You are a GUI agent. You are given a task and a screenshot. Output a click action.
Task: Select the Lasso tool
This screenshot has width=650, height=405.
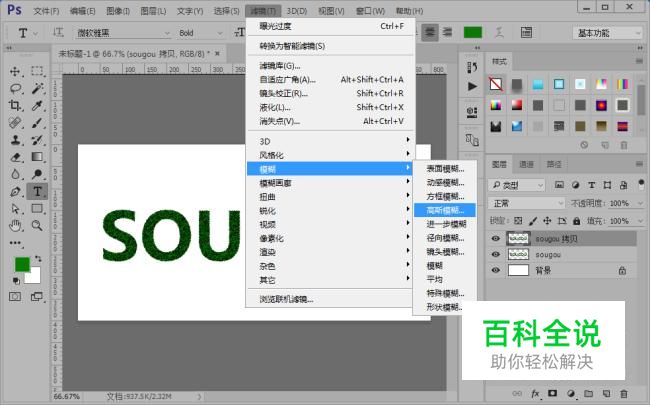(x=16, y=89)
